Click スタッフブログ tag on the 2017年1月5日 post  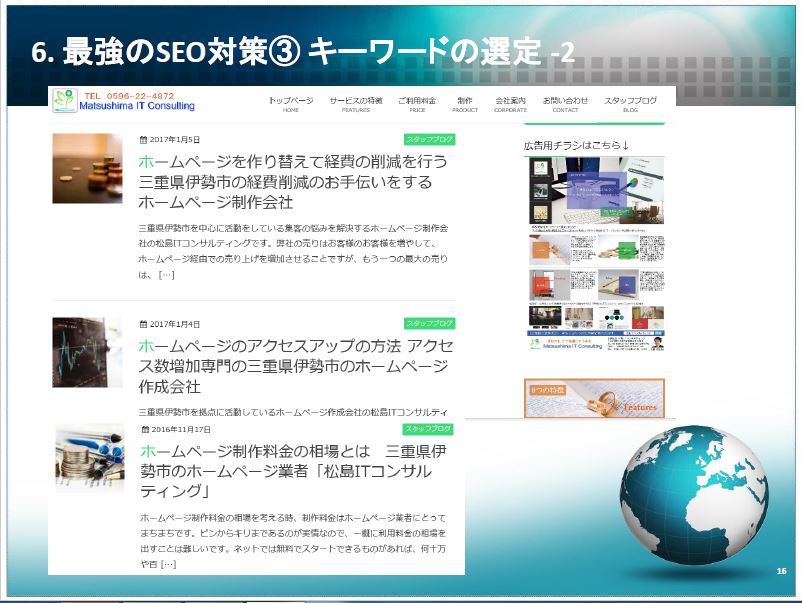click(429, 140)
